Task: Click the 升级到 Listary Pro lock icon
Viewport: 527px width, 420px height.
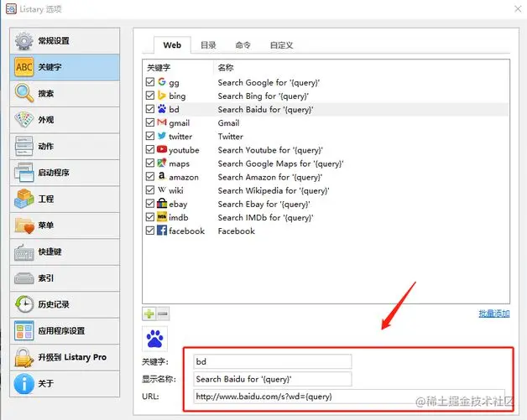Action: tap(23, 357)
